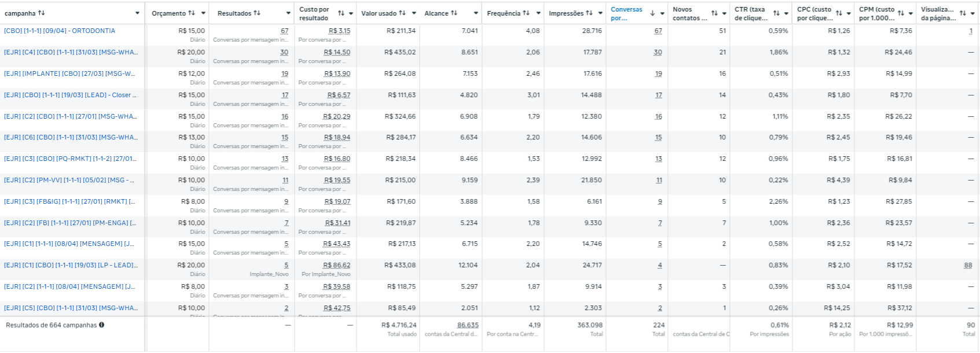Open Orçamento column dropdown caret

[203, 13]
